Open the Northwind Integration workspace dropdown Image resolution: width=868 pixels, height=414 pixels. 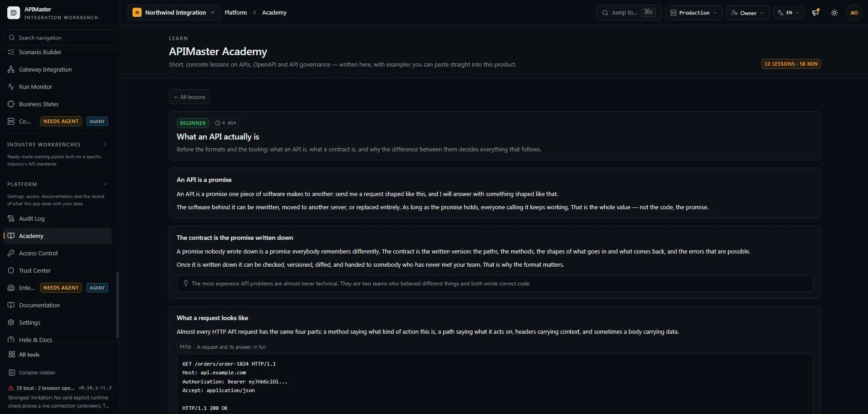pos(174,13)
